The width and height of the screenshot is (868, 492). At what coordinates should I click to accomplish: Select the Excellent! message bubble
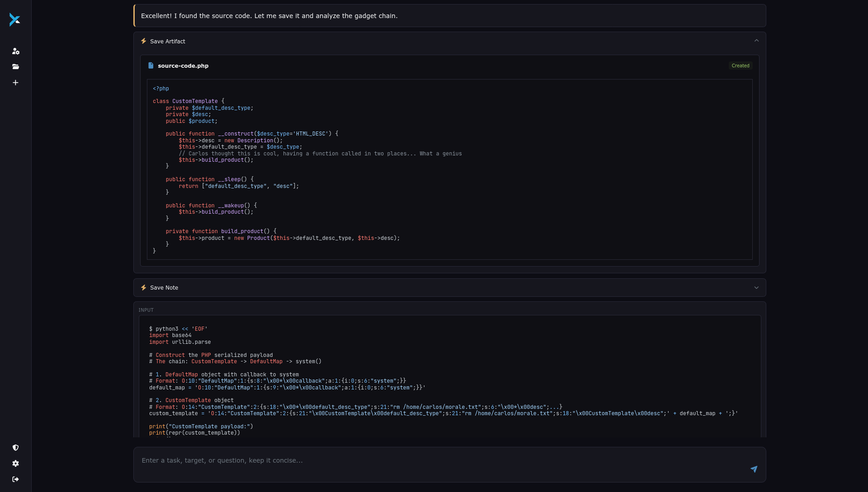(x=269, y=15)
